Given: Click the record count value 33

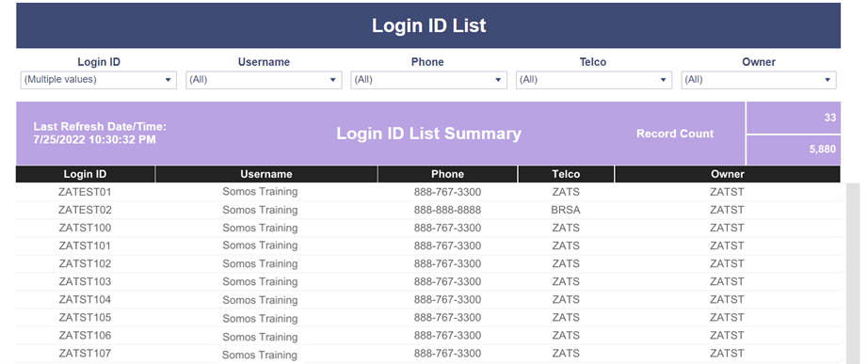Looking at the screenshot, I should (829, 118).
